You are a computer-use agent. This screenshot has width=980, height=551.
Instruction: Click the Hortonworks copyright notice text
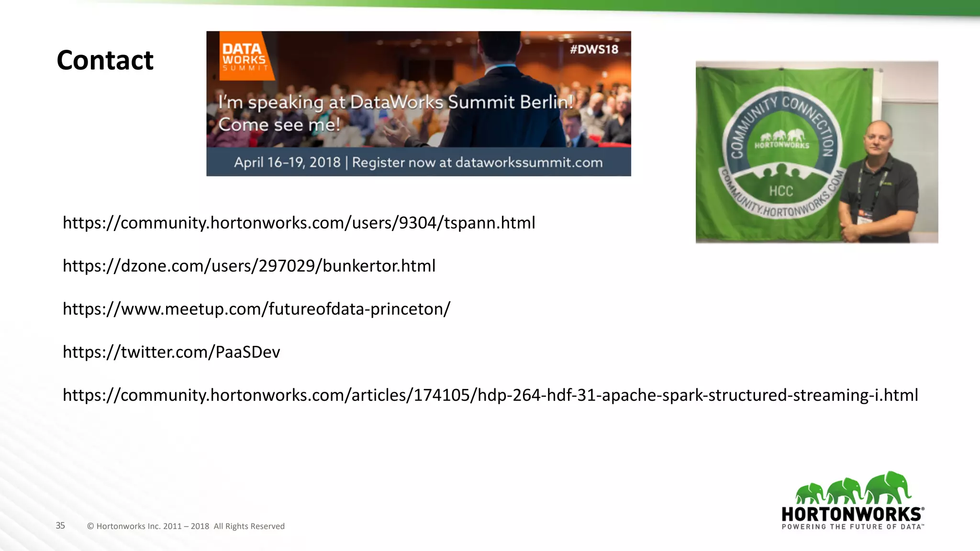(x=186, y=526)
